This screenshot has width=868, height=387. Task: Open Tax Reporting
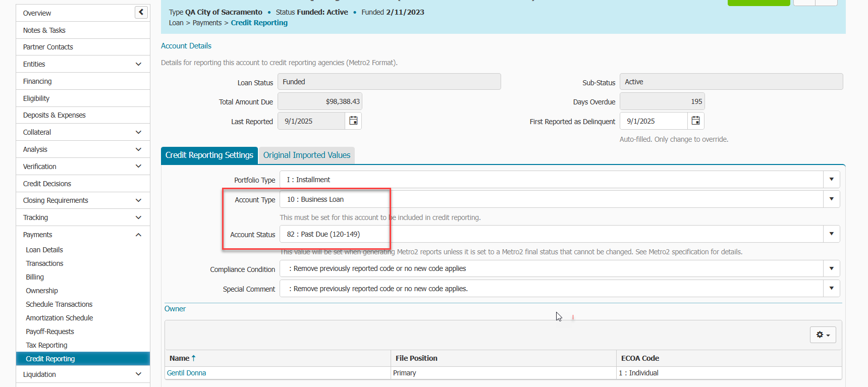[x=46, y=345]
